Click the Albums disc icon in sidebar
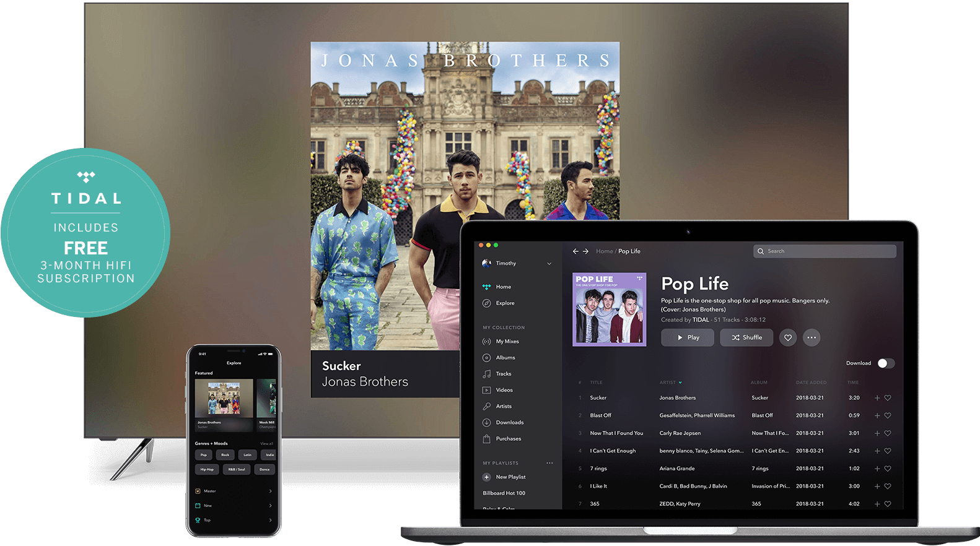Screen dimensions: 980x546 (x=486, y=358)
